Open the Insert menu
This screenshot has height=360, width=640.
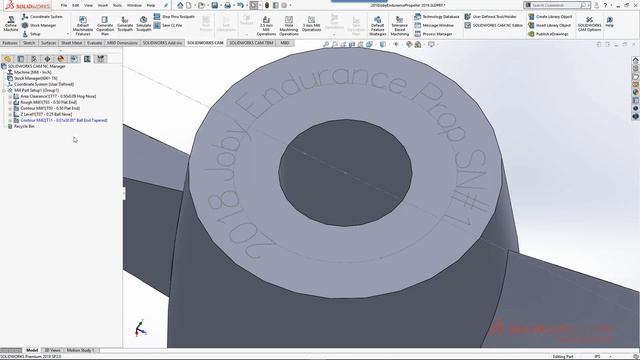click(x=102, y=5)
